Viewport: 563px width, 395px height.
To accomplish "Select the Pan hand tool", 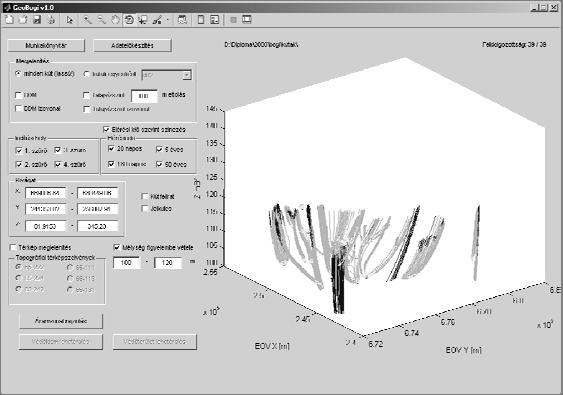I will click(115, 20).
